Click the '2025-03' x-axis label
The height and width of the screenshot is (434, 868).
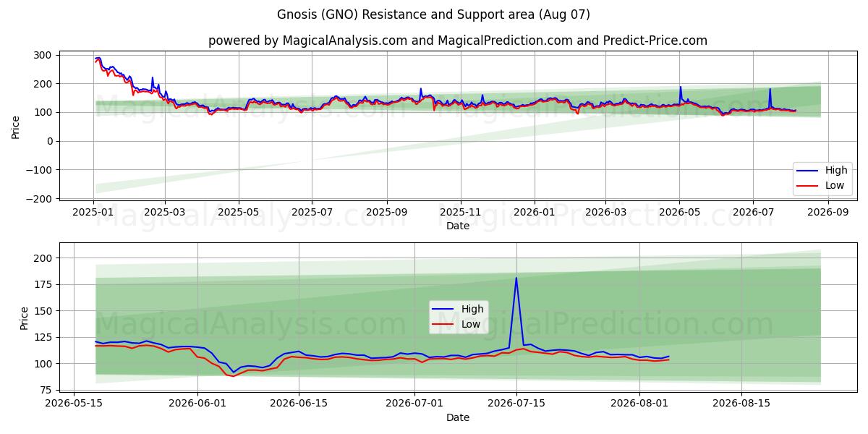(x=164, y=213)
